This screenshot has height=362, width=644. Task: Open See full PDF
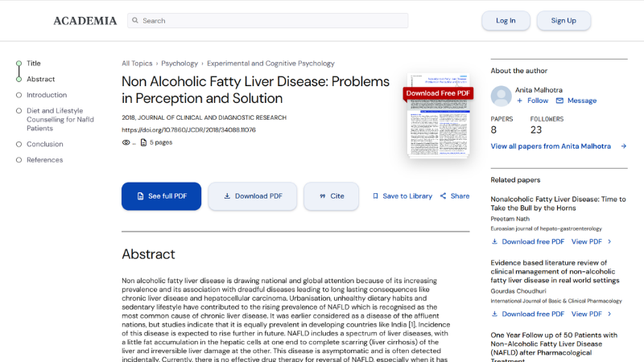(161, 196)
